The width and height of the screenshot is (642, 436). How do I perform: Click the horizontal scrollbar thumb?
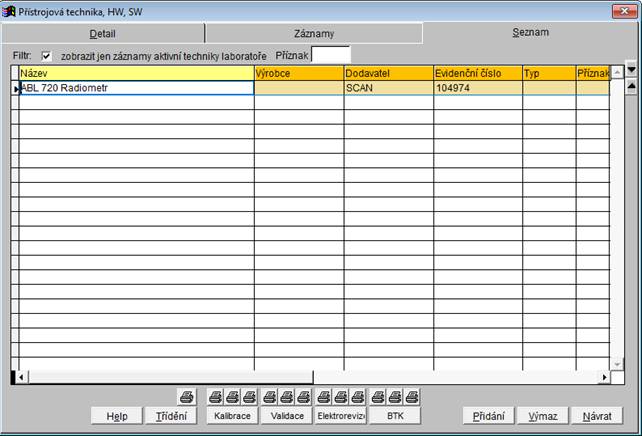pos(170,377)
